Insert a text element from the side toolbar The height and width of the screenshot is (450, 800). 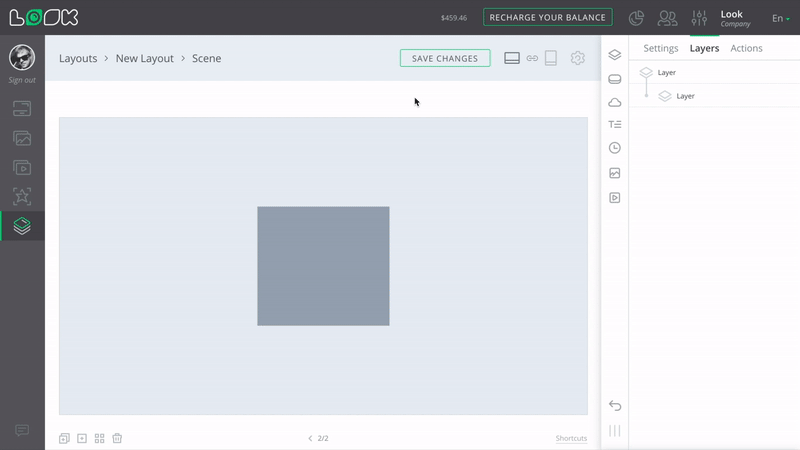(x=615, y=125)
